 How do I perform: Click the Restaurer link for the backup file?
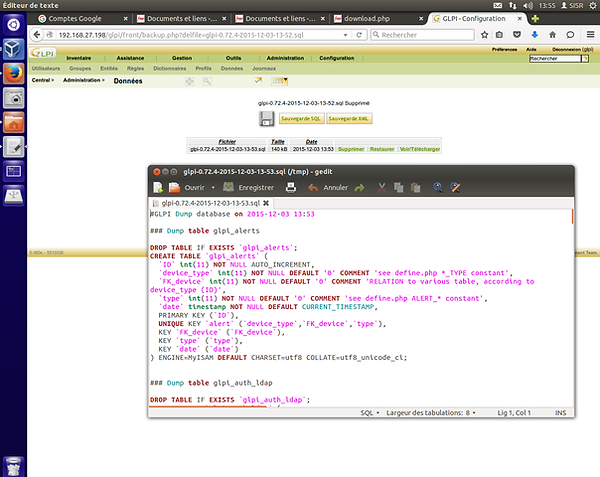tap(382, 149)
